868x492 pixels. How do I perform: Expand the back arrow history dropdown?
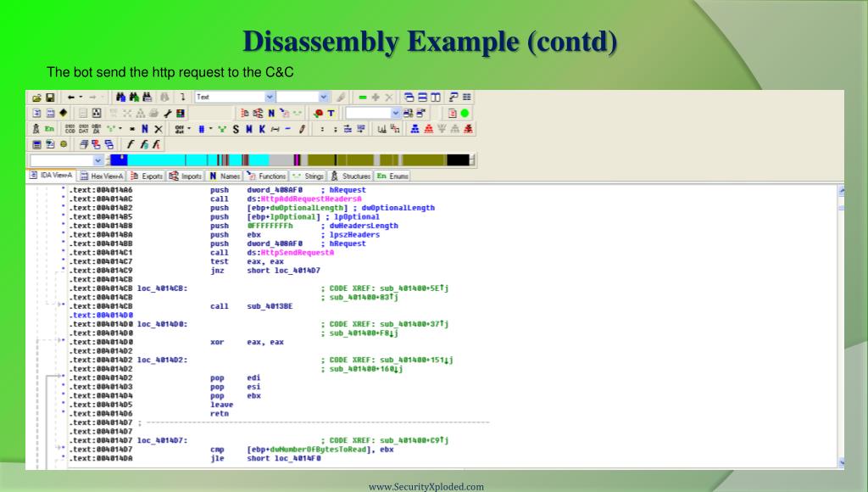(x=81, y=98)
